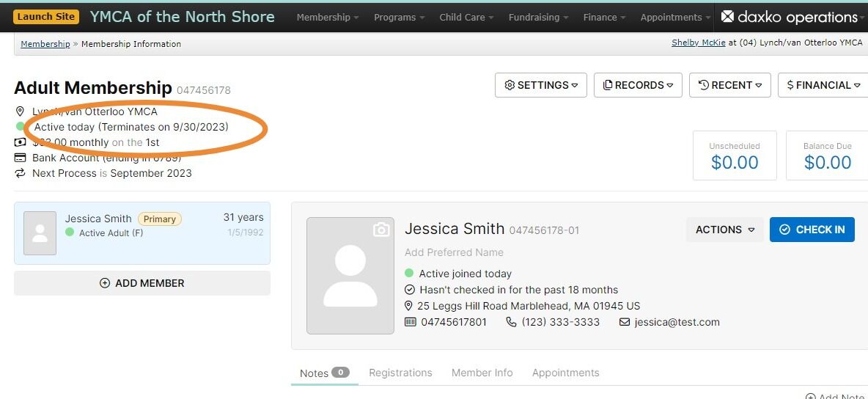
Task: Click the Active joined today status
Action: [x=465, y=273]
